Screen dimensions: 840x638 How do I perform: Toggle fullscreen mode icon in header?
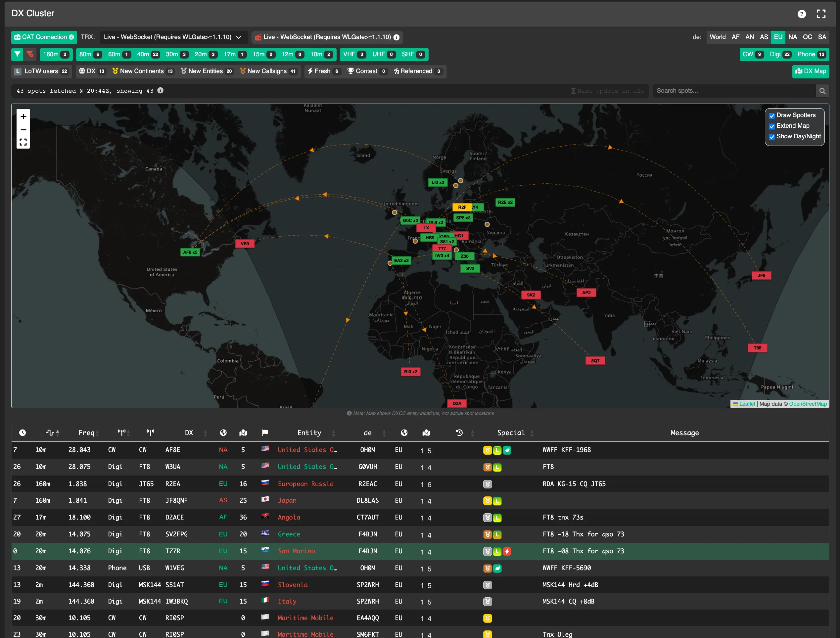[x=821, y=14]
